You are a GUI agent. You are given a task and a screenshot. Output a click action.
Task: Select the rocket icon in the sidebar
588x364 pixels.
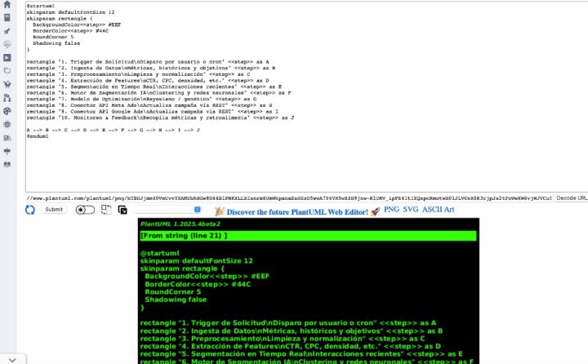click(7, 31)
